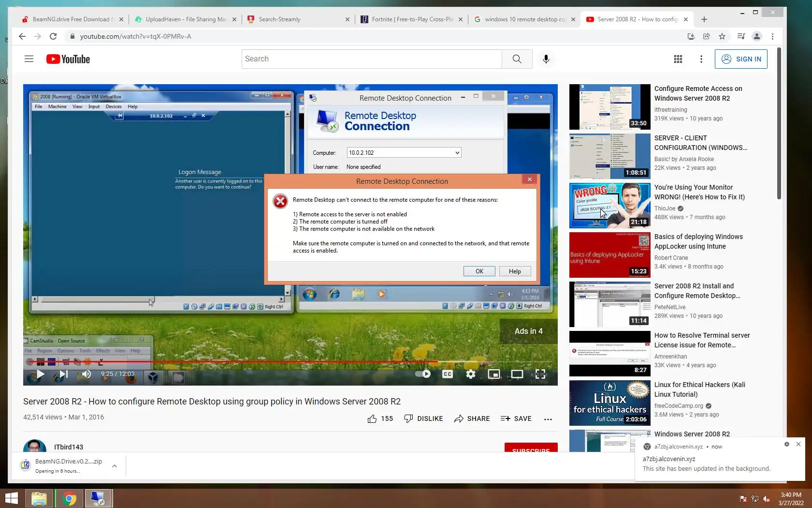
Task: Expand the BeamNG.Drive download options chevron
Action: tap(115, 466)
